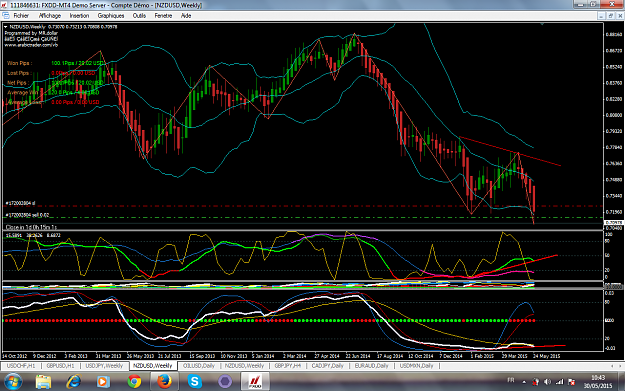Click the 14 Oct 2012 date label

tap(15, 356)
